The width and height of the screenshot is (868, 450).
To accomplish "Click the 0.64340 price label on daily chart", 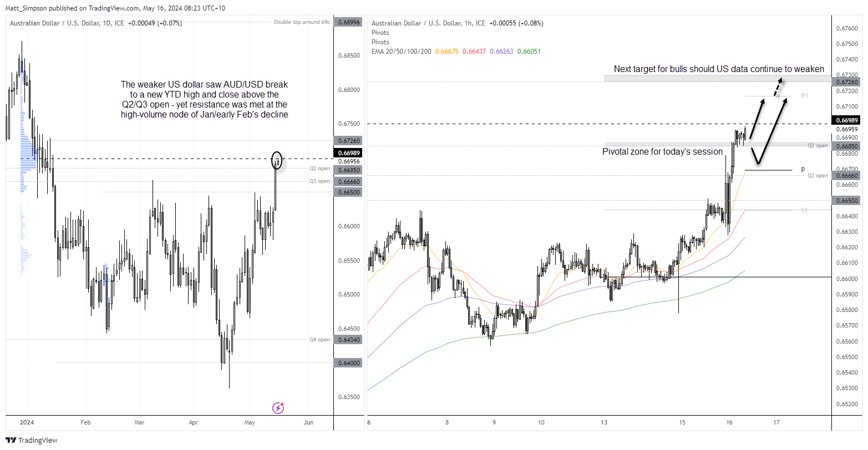I will (348, 340).
